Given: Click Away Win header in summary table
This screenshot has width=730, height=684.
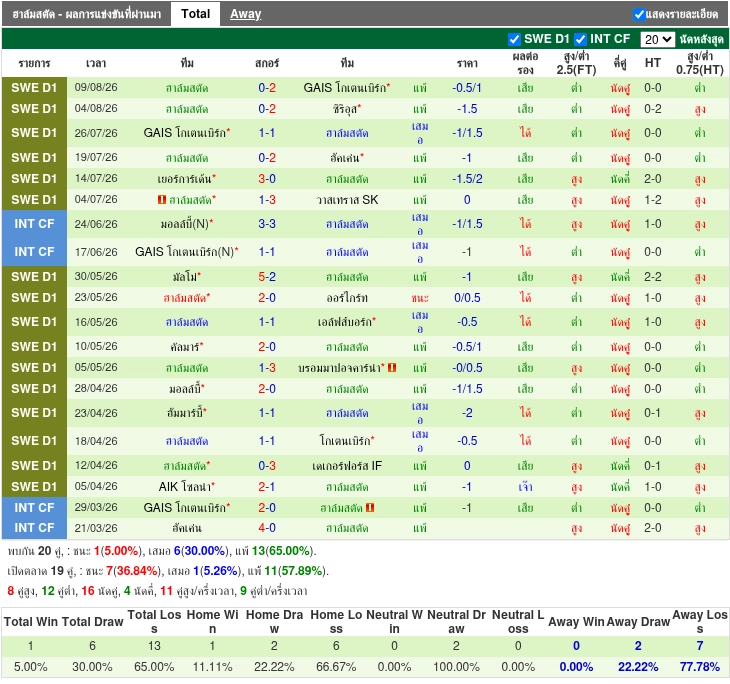Looking at the screenshot, I should click(x=576, y=622).
